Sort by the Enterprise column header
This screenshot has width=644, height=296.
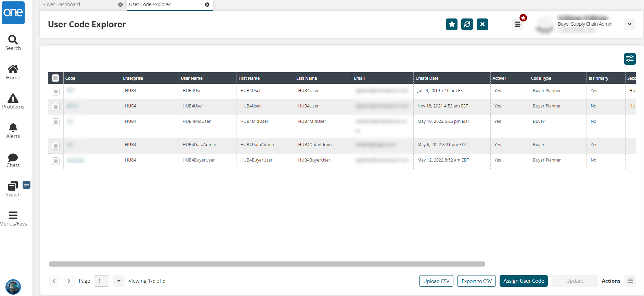[150, 78]
